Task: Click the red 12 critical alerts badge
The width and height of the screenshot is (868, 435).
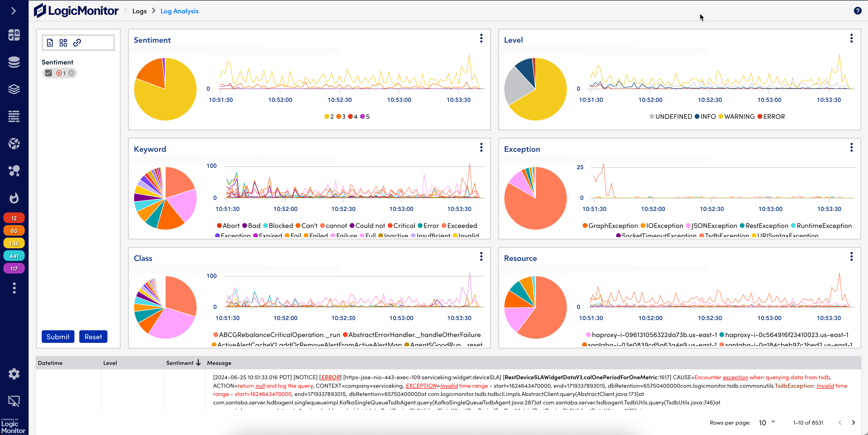Action: [14, 218]
